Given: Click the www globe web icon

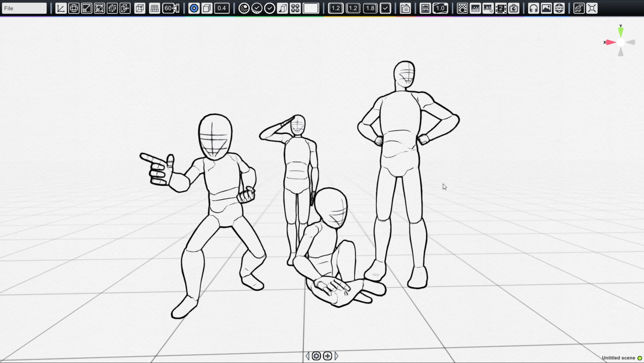Looking at the screenshot, I should coord(559,8).
